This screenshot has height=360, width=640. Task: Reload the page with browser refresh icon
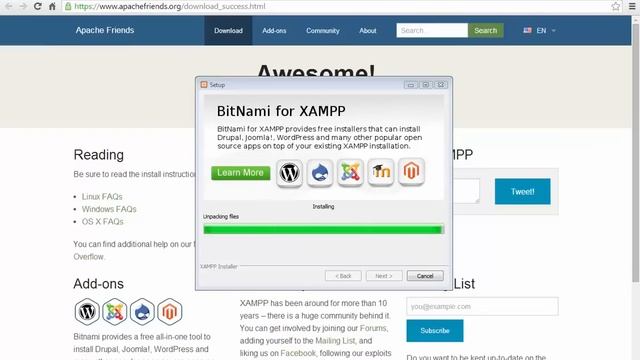click(x=38, y=6)
